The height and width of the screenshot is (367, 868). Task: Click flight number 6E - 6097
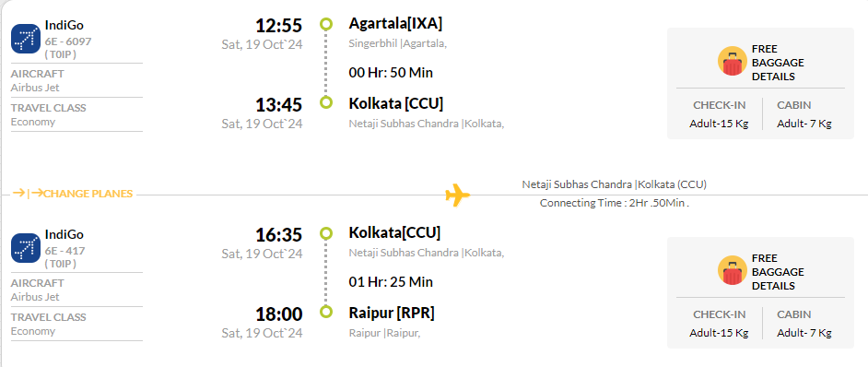coord(68,41)
